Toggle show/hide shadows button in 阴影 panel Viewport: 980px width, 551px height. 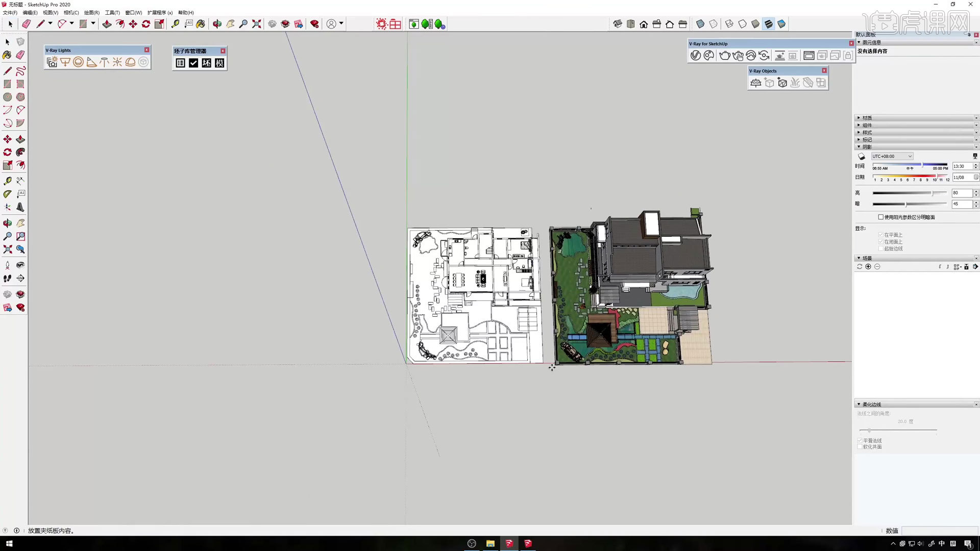[x=862, y=157]
